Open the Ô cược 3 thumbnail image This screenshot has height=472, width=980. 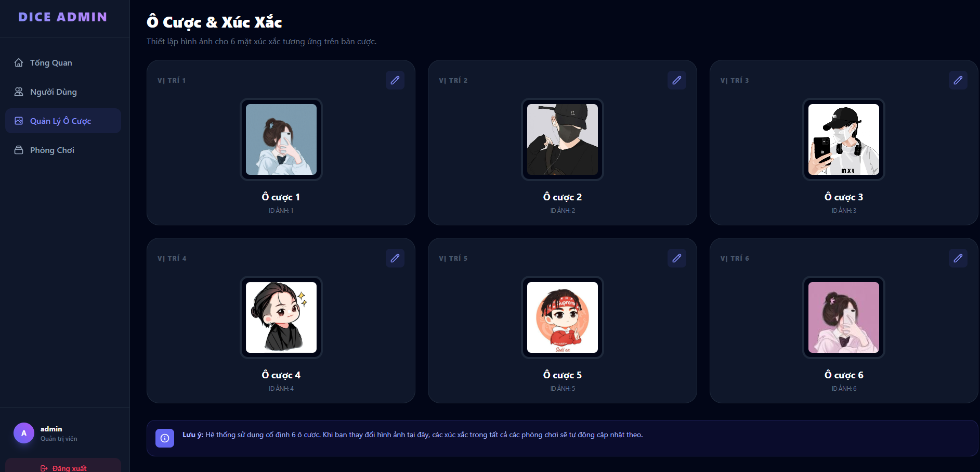[844, 139]
